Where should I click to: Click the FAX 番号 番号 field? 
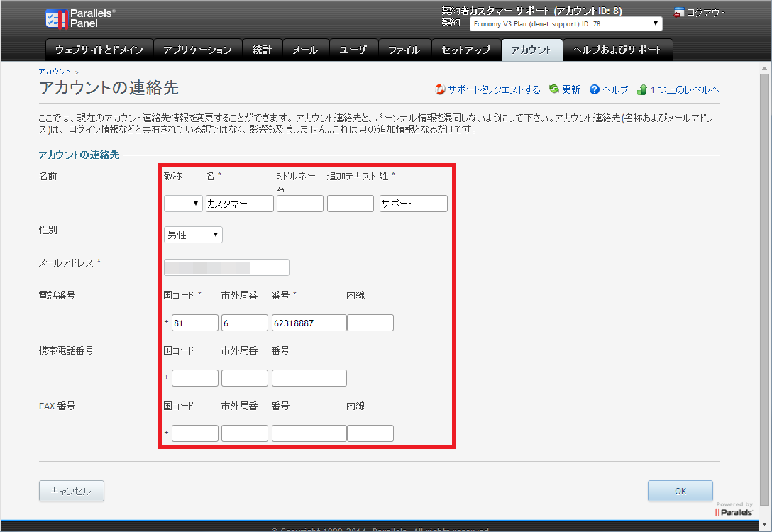(x=309, y=433)
